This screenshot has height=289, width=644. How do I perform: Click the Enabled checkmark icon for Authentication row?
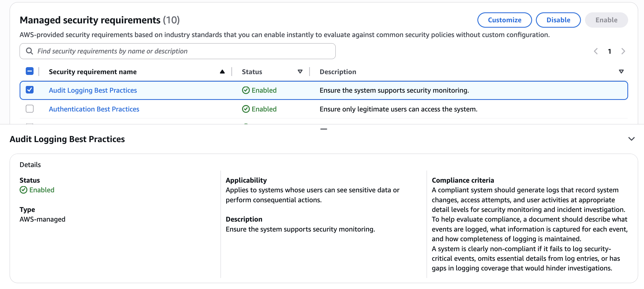click(x=246, y=109)
